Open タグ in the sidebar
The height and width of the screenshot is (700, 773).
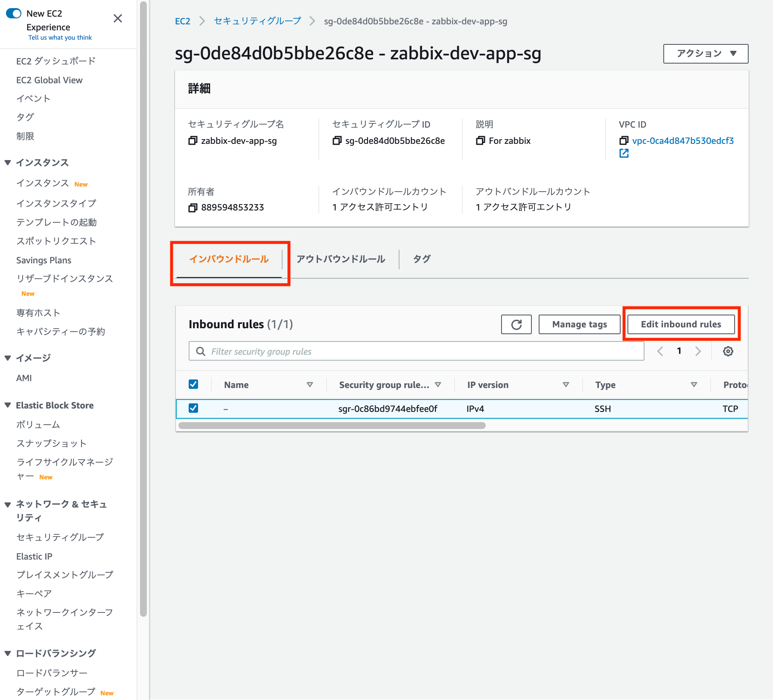[x=25, y=117]
